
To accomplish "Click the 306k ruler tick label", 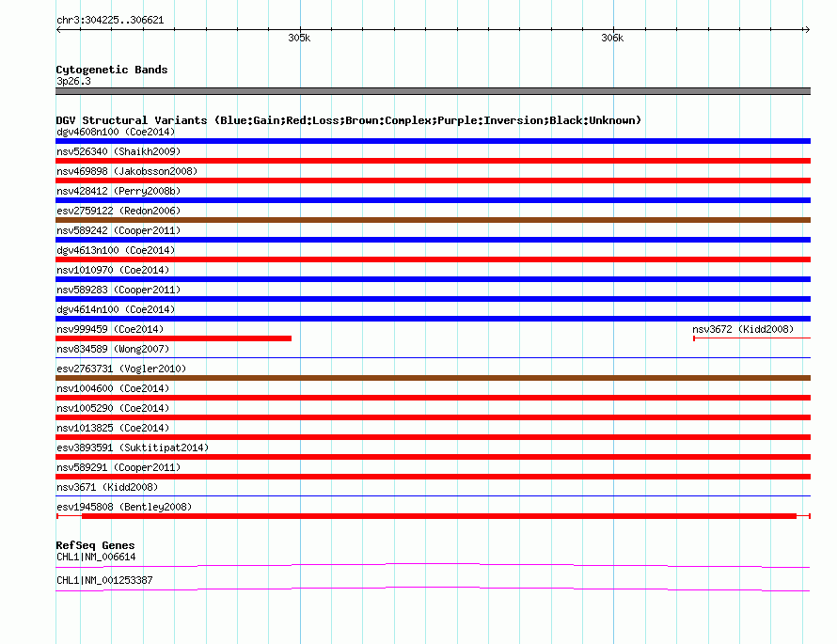I will point(612,38).
